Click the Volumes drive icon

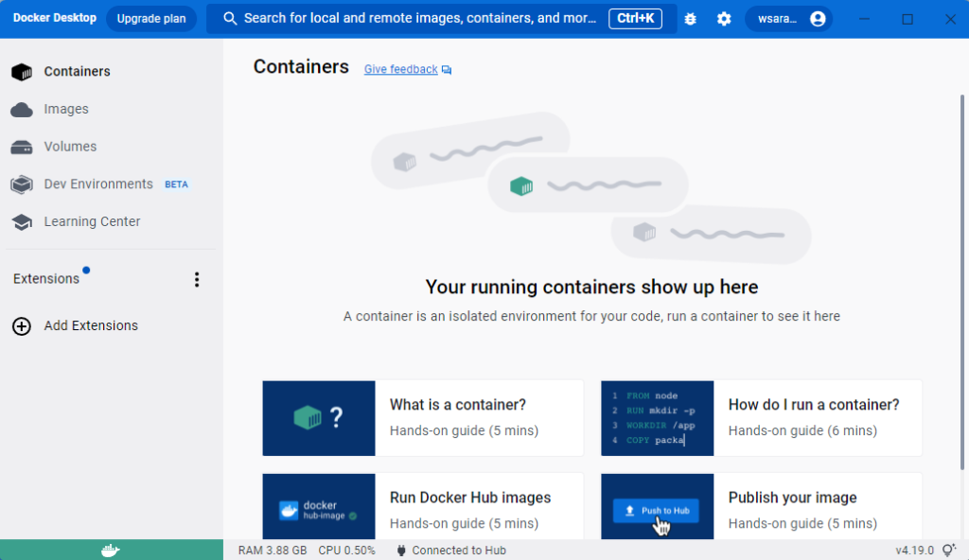(22, 147)
